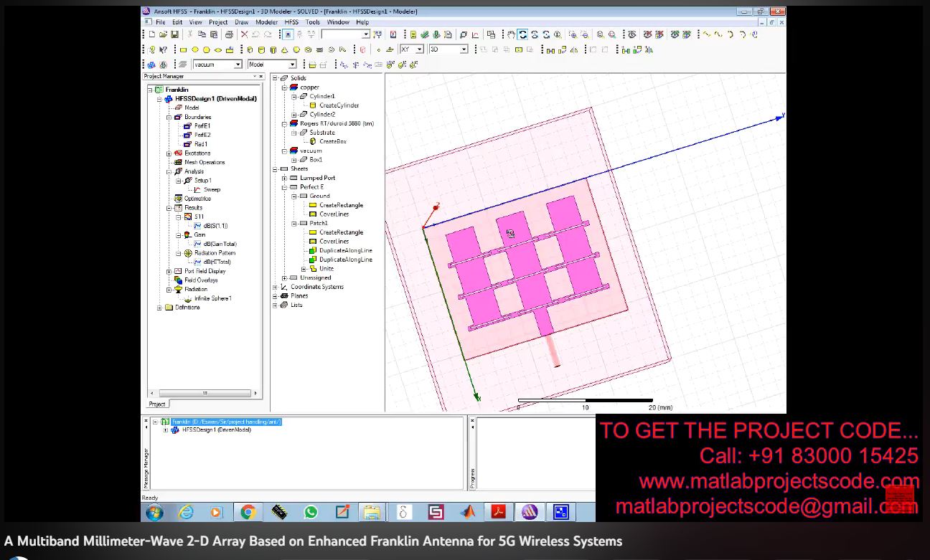Screen dimensions: 930x560
Task: Toggle the highlighted Rotate view mode button
Action: [x=522, y=34]
